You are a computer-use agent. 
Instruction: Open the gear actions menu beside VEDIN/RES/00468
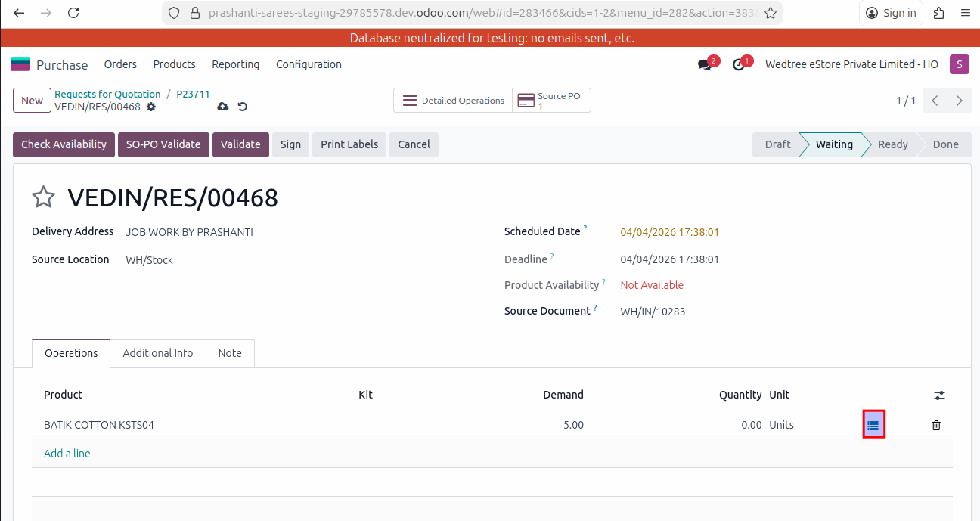(151, 107)
